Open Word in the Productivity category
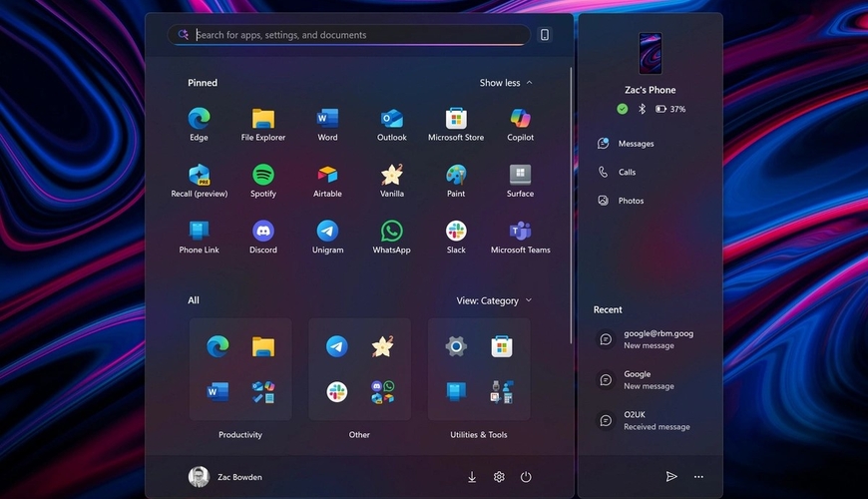 (217, 391)
